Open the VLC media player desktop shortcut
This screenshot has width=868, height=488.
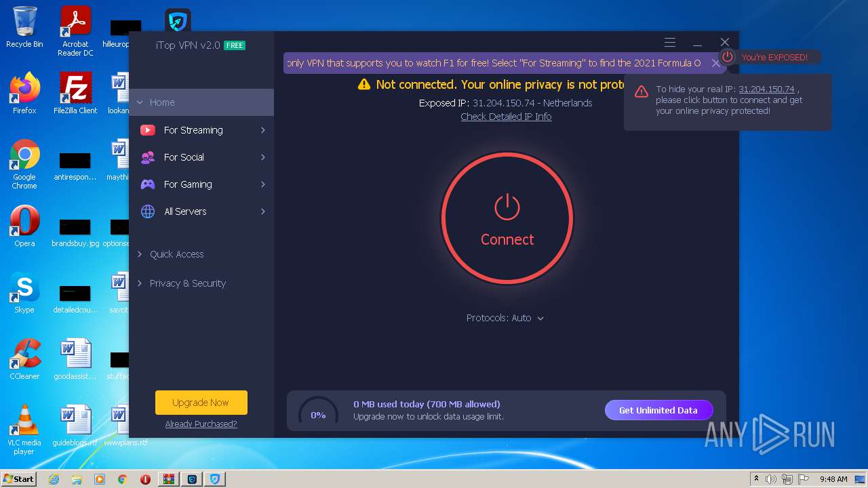click(24, 430)
